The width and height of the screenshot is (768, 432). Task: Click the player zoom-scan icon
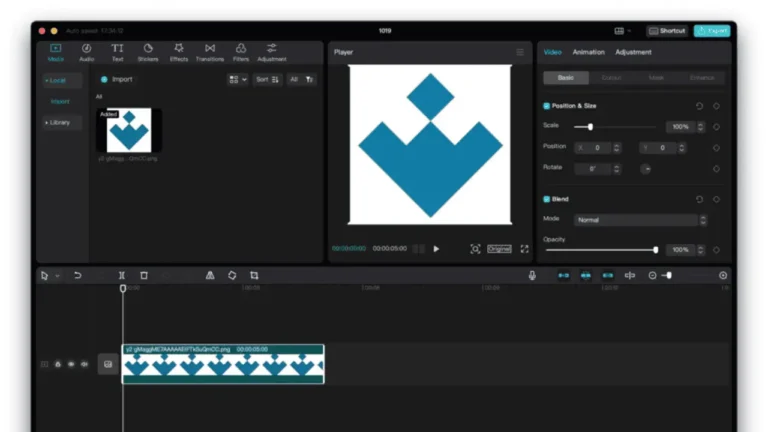[x=475, y=249]
